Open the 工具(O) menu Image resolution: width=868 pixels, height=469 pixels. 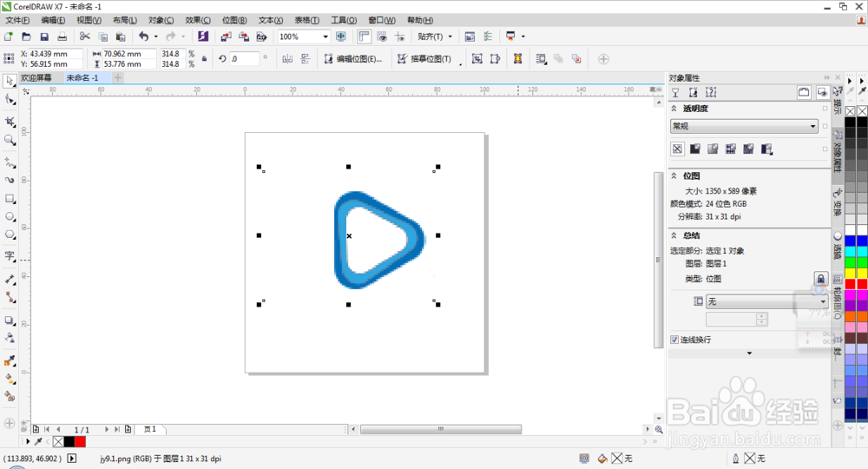(x=344, y=20)
